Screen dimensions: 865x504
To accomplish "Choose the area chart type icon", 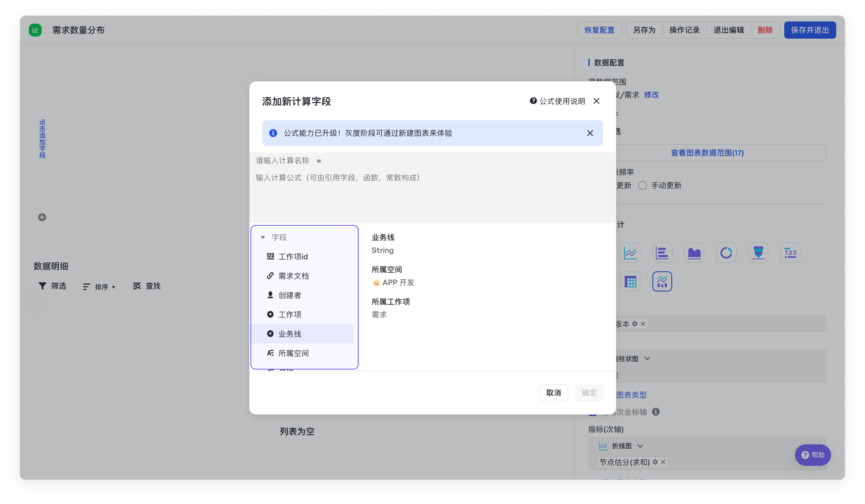I will pos(694,253).
